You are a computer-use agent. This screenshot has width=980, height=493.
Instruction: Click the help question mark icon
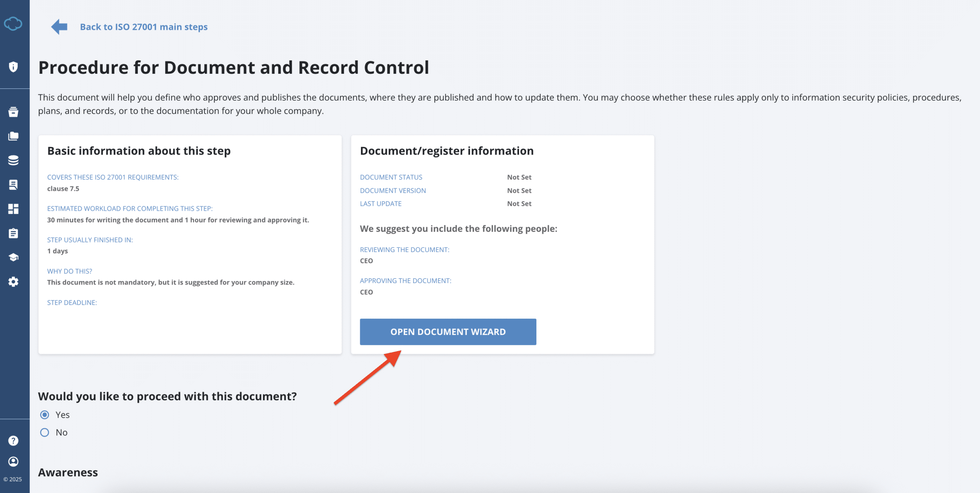13,441
